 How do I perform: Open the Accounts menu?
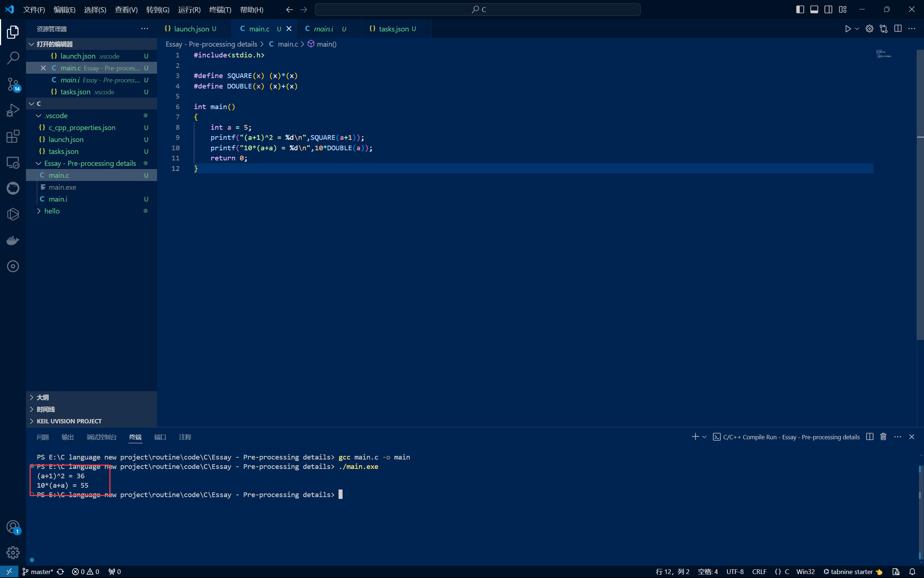click(13, 527)
